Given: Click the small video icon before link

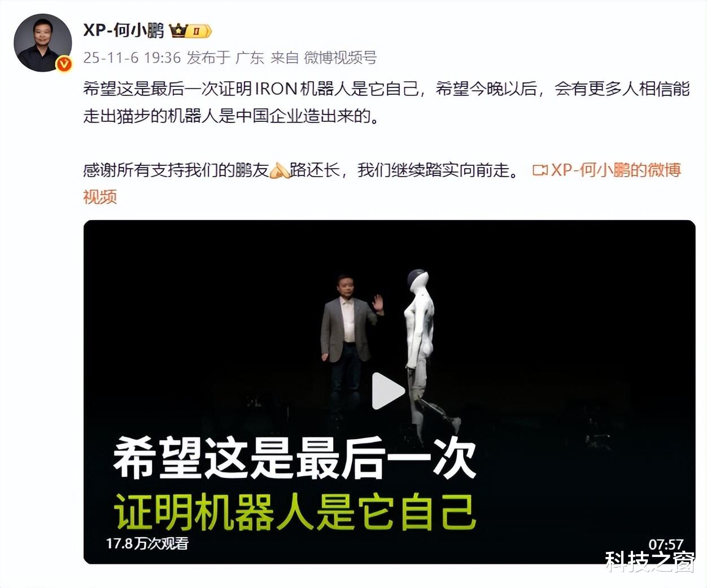Looking at the screenshot, I should [x=540, y=170].
